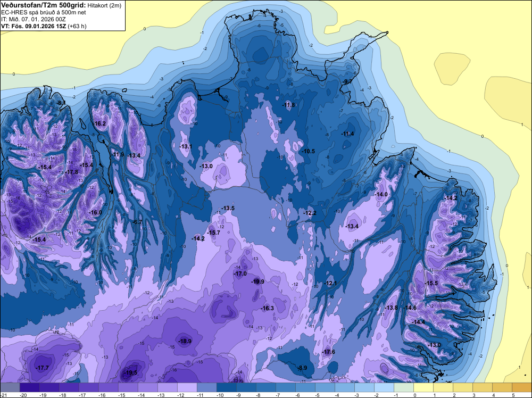The width and height of the screenshot is (532, 398).
Task: Click the -12.1 temperature value on the map
Action: click(x=330, y=283)
